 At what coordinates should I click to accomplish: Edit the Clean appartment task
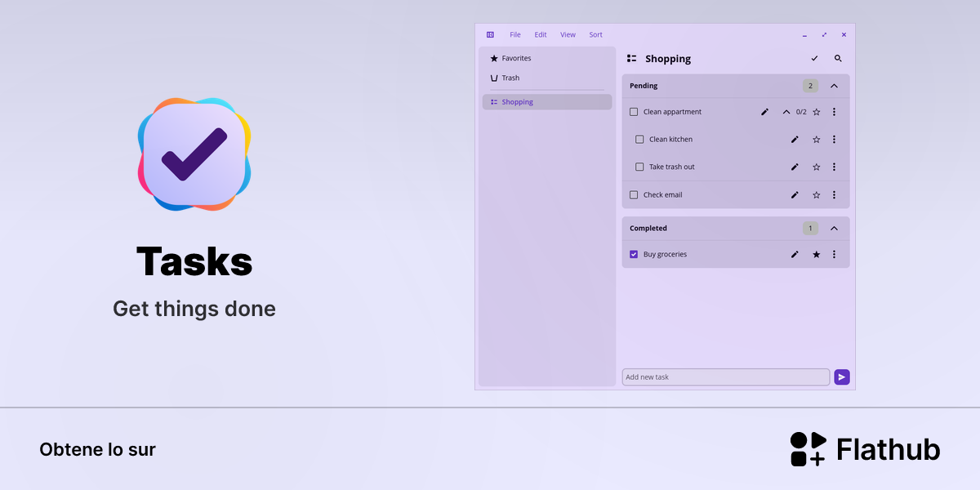click(x=765, y=112)
